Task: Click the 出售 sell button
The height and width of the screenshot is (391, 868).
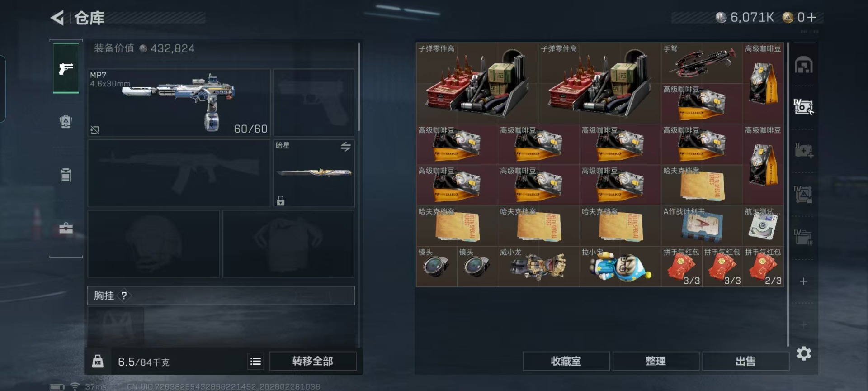Action: click(745, 361)
